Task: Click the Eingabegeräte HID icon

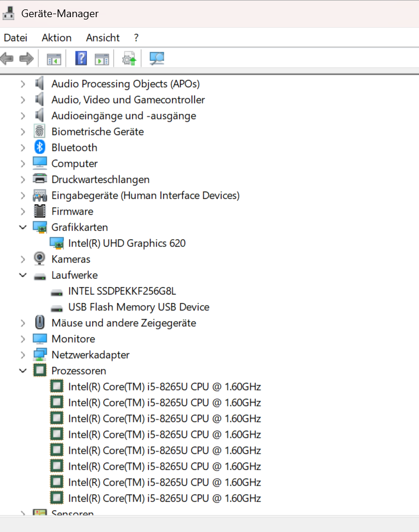Action: pyautogui.click(x=40, y=195)
